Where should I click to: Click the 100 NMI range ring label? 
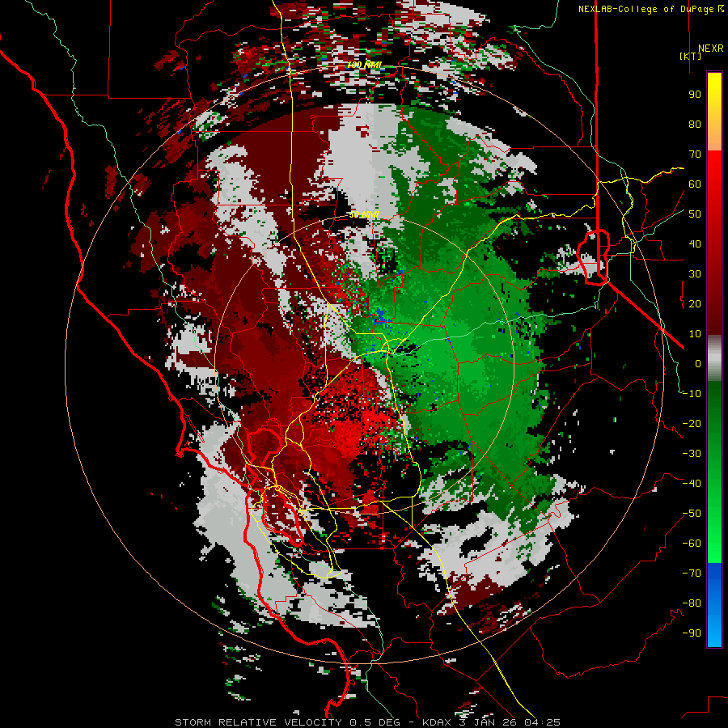point(365,65)
